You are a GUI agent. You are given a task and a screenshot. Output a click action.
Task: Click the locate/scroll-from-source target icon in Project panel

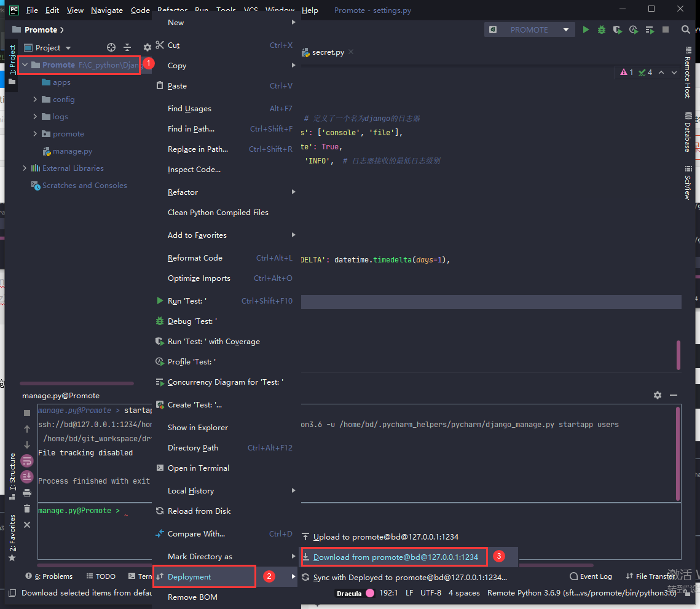[x=111, y=47]
